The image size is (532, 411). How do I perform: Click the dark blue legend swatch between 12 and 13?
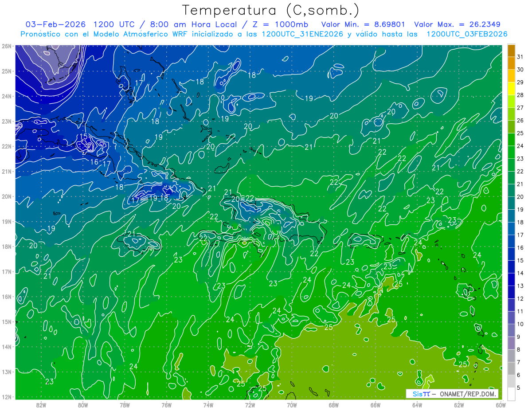click(511, 293)
